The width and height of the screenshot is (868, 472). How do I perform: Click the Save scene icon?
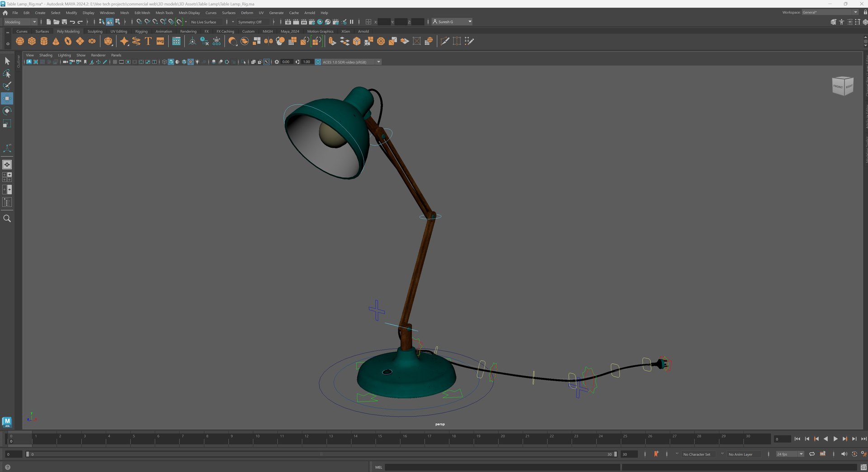tap(64, 22)
